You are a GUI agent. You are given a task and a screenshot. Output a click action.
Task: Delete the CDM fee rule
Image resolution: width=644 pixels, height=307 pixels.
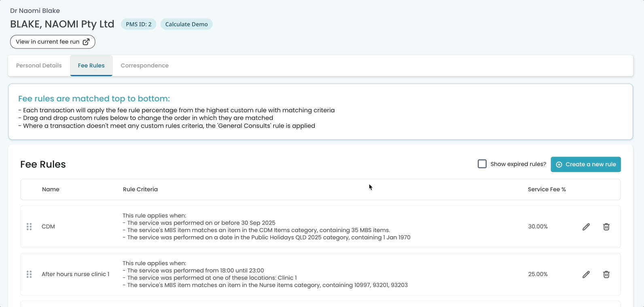[606, 227]
